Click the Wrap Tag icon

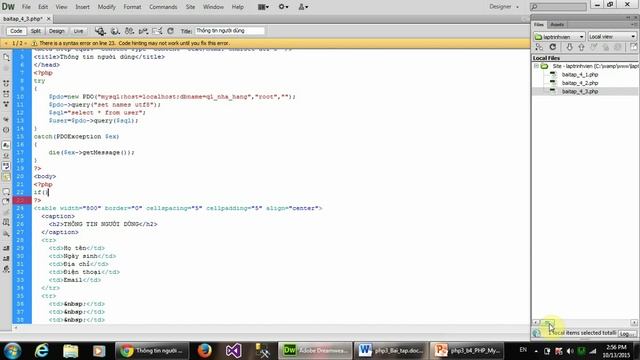(x=6, y=212)
